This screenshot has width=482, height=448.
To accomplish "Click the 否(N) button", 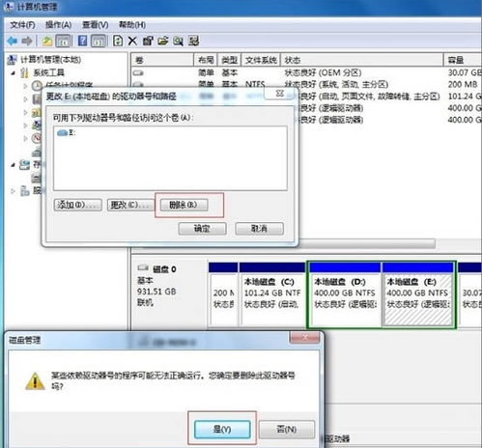I will point(286,429).
